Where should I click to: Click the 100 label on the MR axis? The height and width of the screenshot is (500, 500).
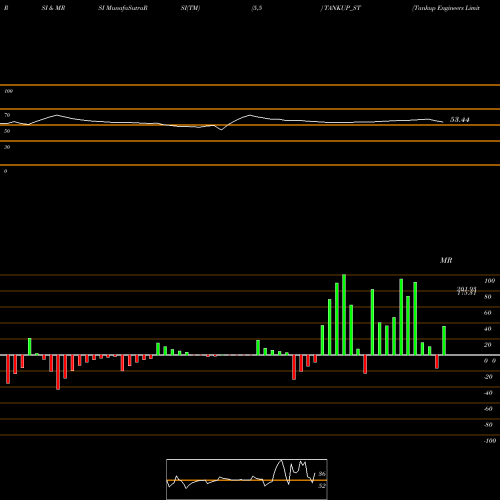point(489,281)
